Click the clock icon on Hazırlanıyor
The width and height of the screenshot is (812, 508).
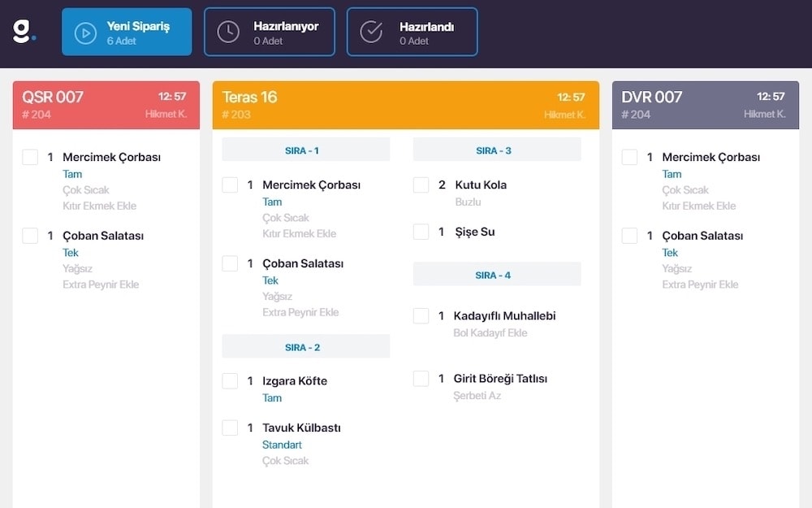[x=228, y=33]
